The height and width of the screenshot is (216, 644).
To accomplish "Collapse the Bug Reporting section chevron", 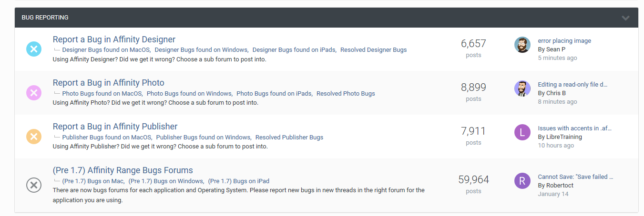I will (x=625, y=18).
